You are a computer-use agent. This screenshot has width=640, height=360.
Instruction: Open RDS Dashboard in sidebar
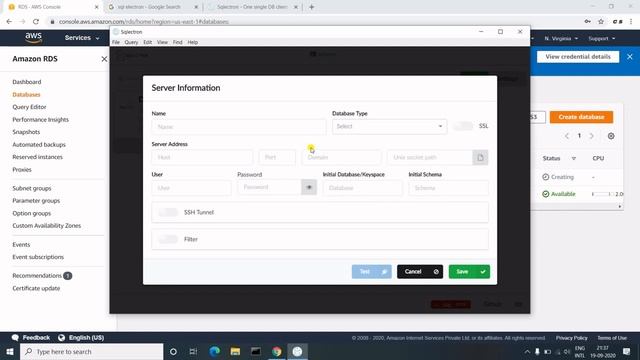[27, 82]
